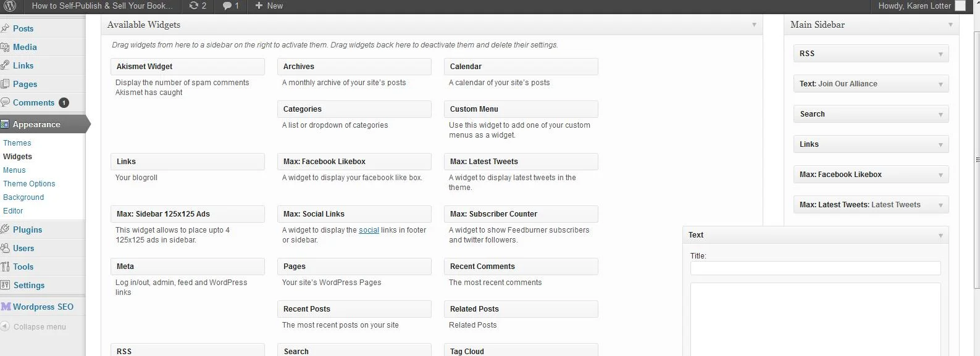Collapse the admin menu arrow
Viewport: 980px width, 356px height.
point(5,326)
